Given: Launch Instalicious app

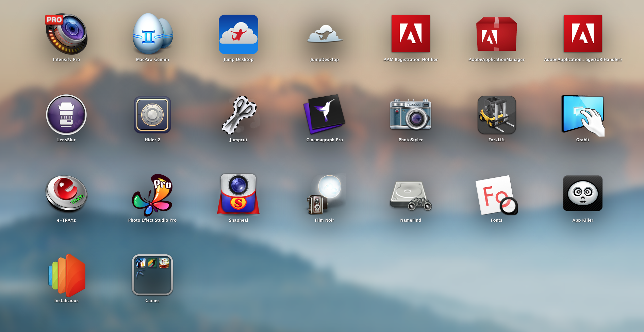Looking at the screenshot, I should pyautogui.click(x=66, y=275).
